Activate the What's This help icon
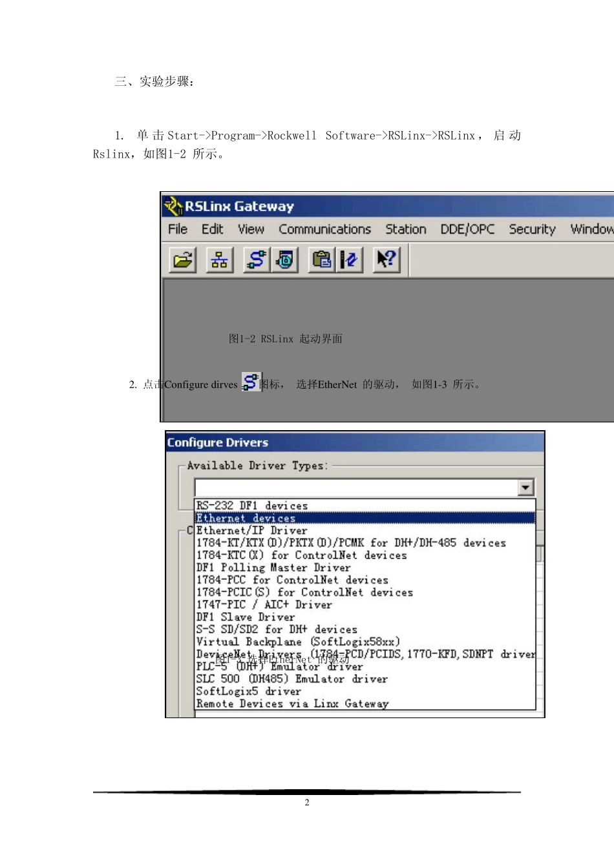614x868 pixels. [386, 260]
